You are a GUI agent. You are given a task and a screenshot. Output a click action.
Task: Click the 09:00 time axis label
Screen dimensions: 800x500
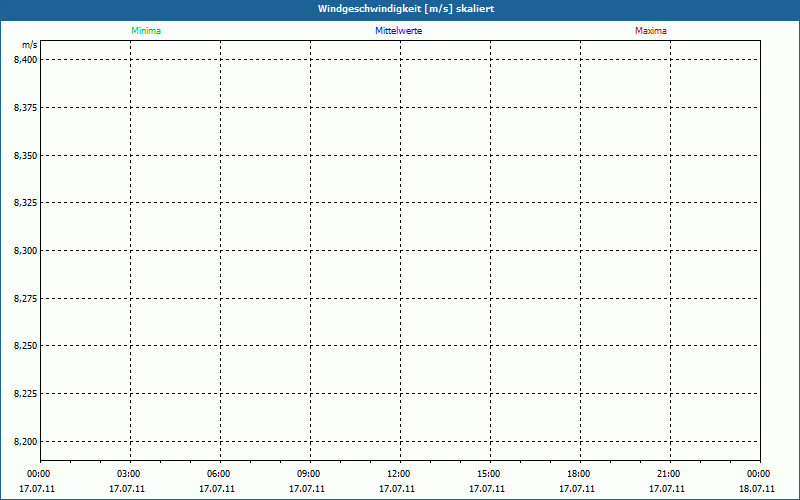pos(309,474)
